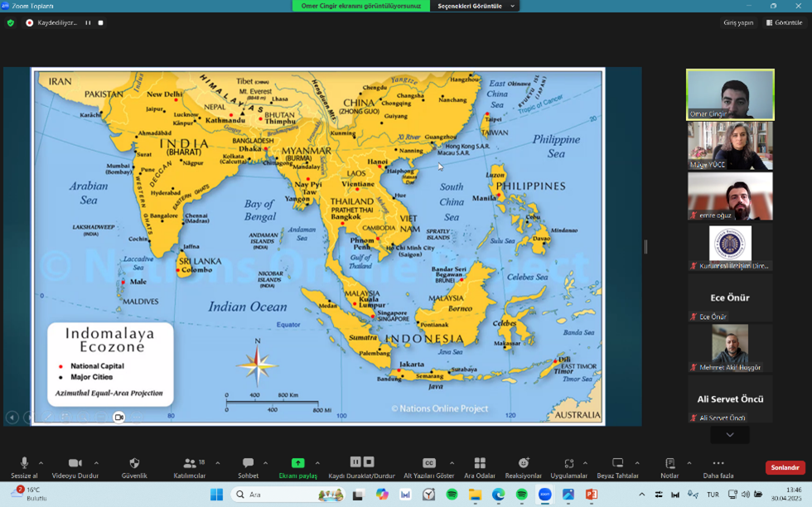
Task: Select Omer Cingir's video thumbnail
Action: pos(730,94)
